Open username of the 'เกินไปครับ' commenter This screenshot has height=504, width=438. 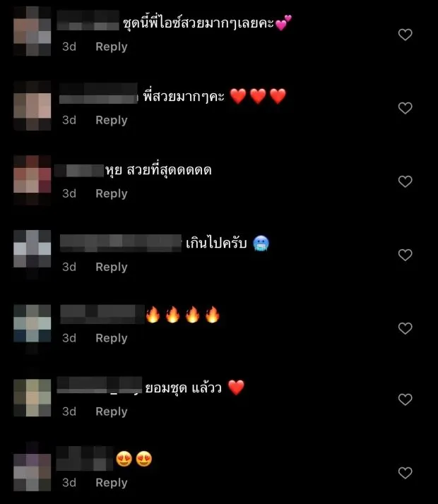tap(121, 244)
